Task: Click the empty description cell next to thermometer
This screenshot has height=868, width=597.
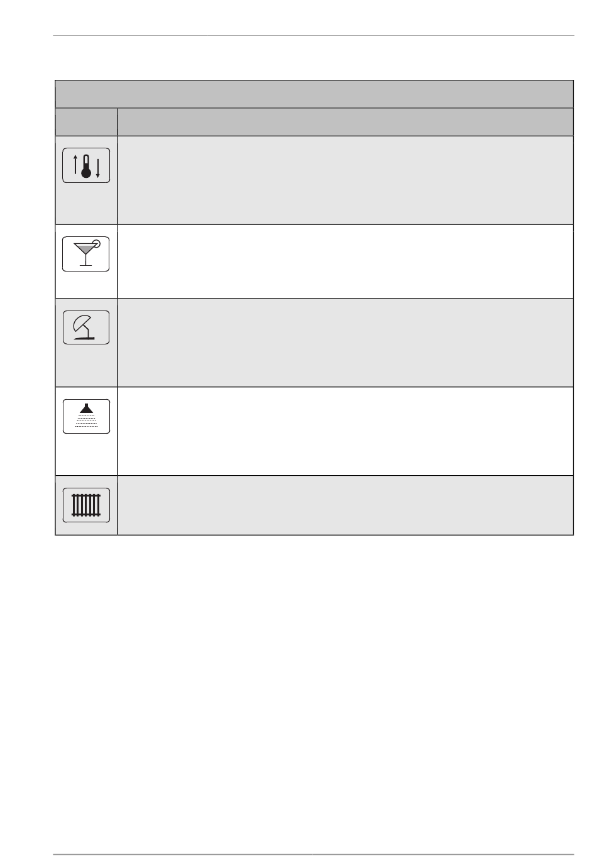Action: click(345, 180)
